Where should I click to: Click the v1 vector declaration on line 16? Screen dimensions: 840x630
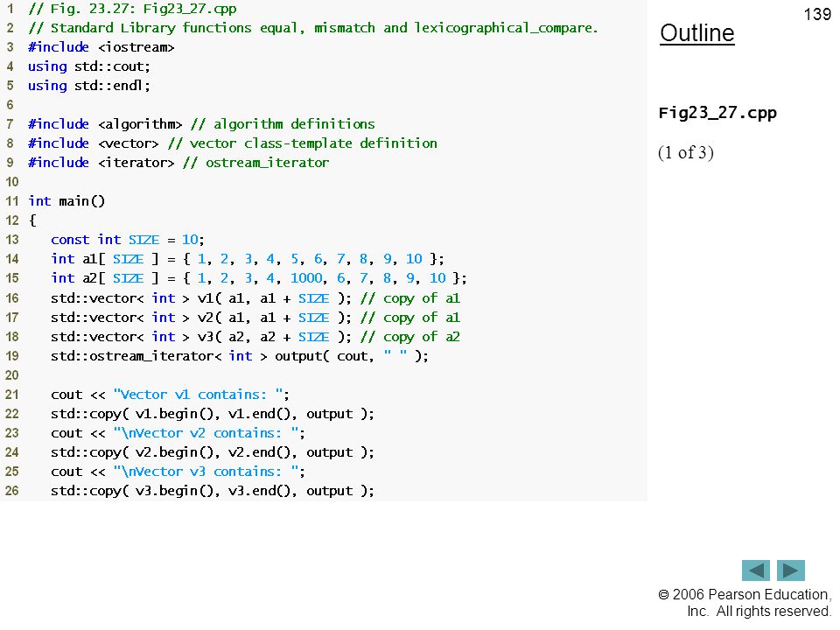point(201,298)
